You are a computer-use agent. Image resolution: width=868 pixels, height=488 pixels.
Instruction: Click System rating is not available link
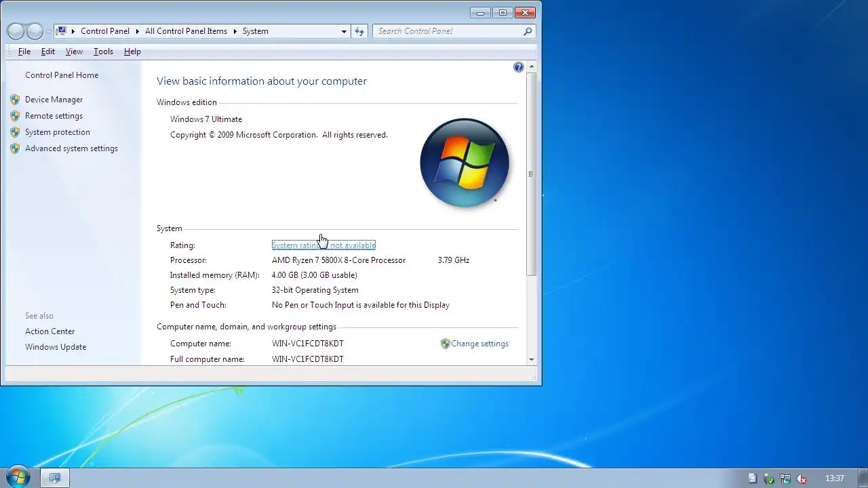click(323, 245)
